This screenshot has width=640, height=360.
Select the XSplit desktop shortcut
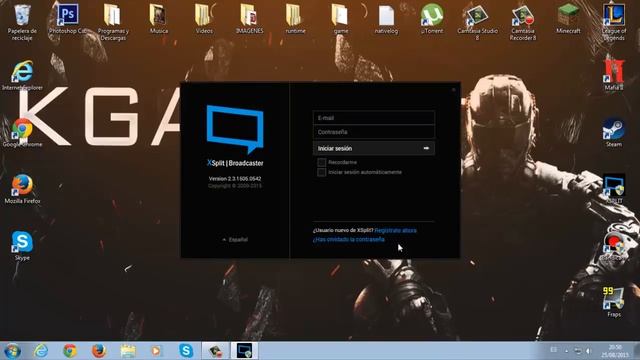pos(613,189)
